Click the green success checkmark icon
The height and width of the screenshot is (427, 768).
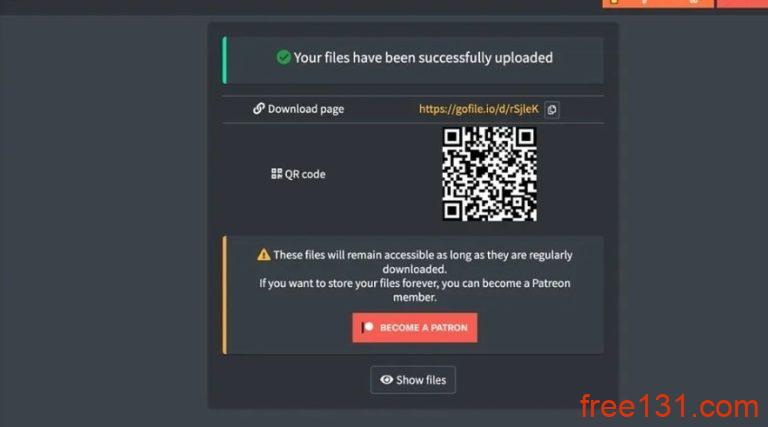pyautogui.click(x=283, y=57)
